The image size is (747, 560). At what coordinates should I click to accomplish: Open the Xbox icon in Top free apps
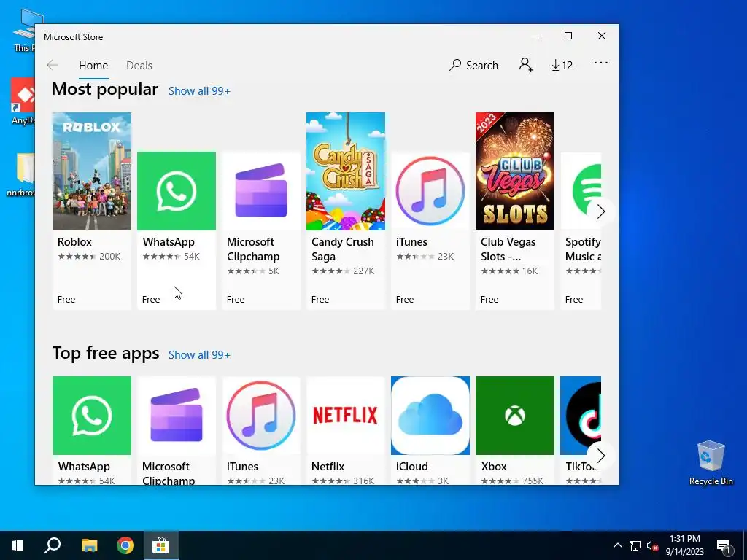click(515, 416)
